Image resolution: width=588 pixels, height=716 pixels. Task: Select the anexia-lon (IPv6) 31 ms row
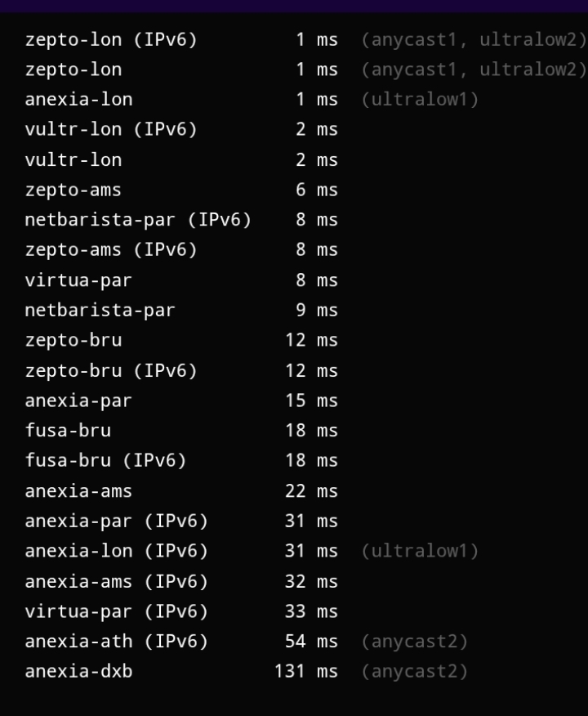point(116,551)
